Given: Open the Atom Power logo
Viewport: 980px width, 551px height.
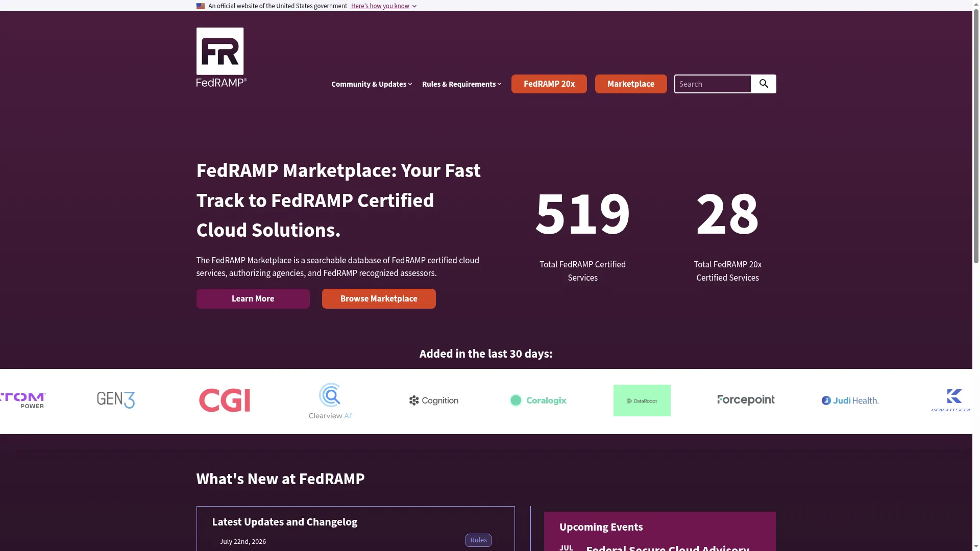Looking at the screenshot, I should [23, 400].
